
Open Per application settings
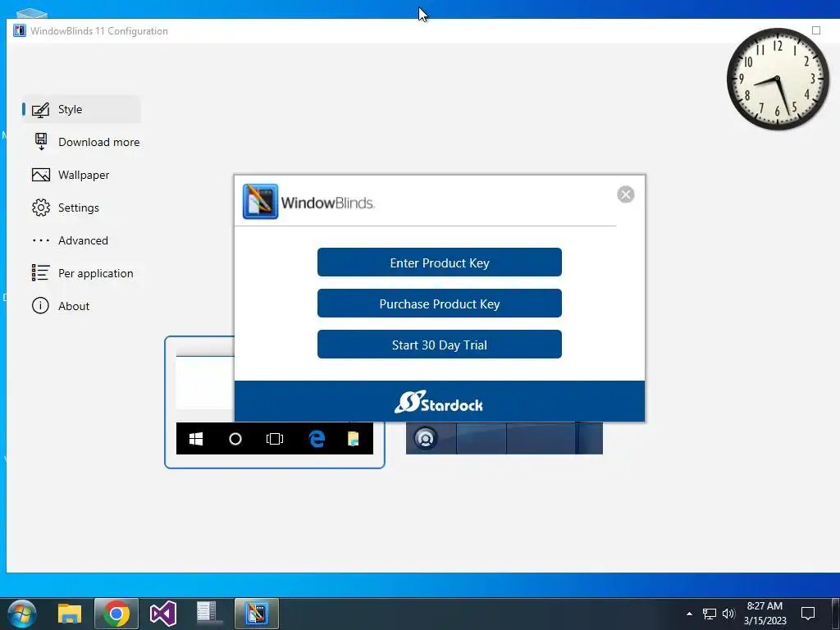tap(81, 273)
